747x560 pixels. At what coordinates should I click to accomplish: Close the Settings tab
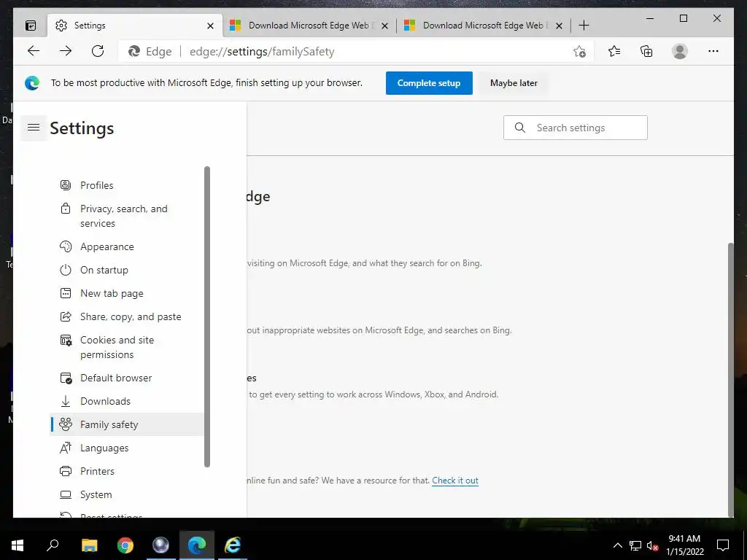[210, 26]
